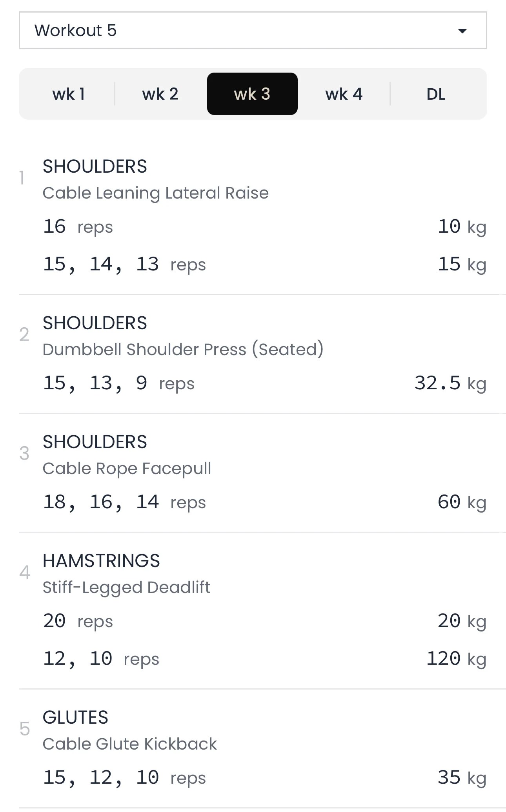Open the DL tab
Viewport: 506px width, 812px height.
click(436, 94)
